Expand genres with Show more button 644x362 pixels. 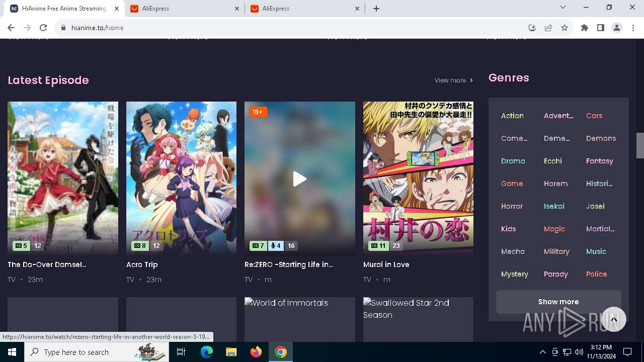(558, 302)
